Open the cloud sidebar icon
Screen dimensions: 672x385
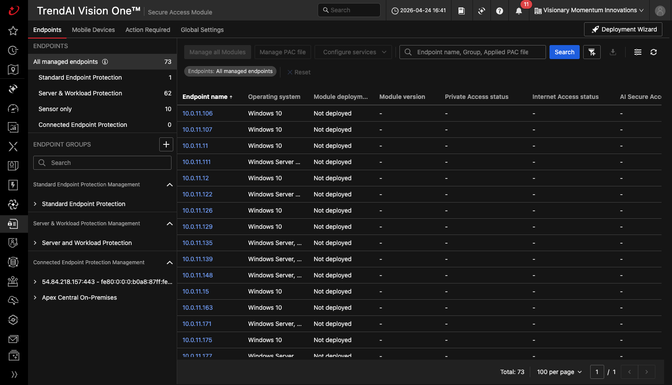coord(13,301)
